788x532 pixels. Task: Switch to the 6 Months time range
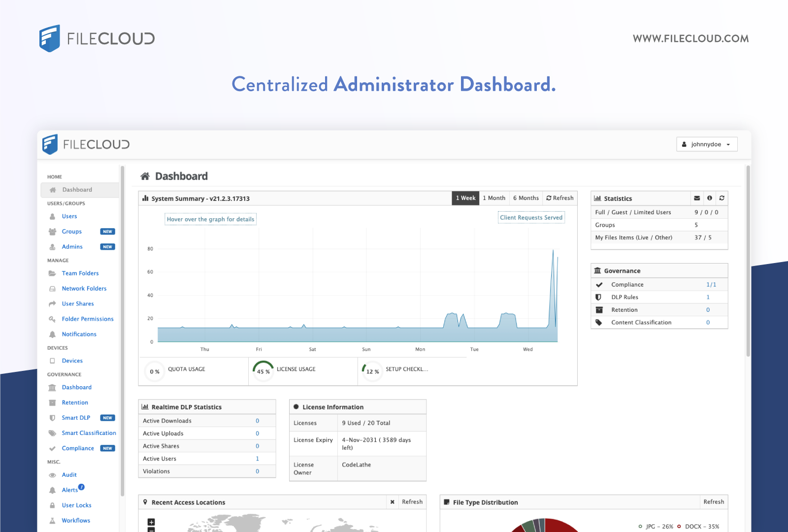(526, 198)
